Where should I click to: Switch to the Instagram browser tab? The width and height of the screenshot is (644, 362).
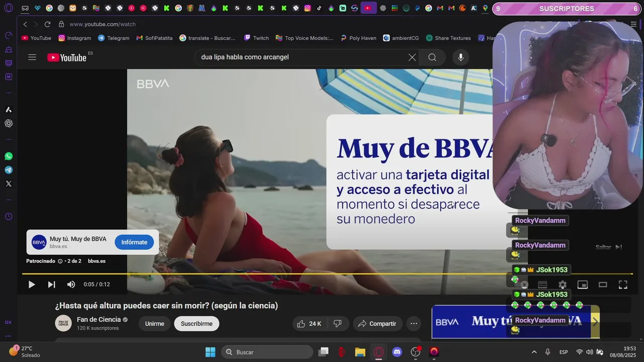[307, 8]
